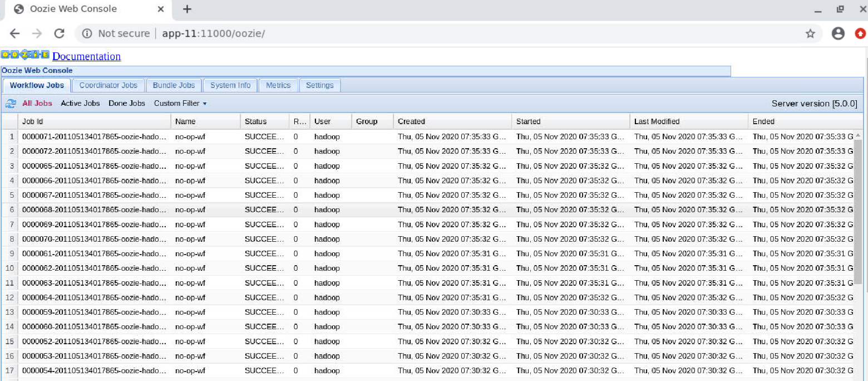Click the Server version [5.0.0] text
The width and height of the screenshot is (868, 381).
[x=815, y=104]
